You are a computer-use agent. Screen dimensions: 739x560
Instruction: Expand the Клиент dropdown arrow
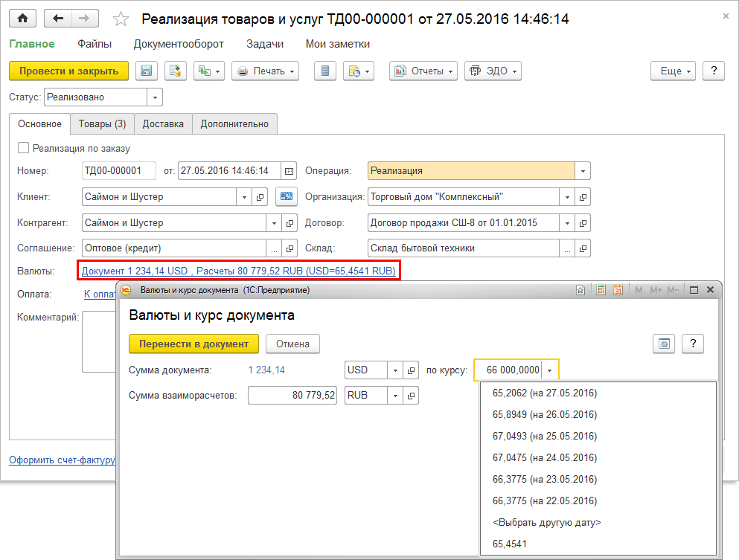click(244, 197)
